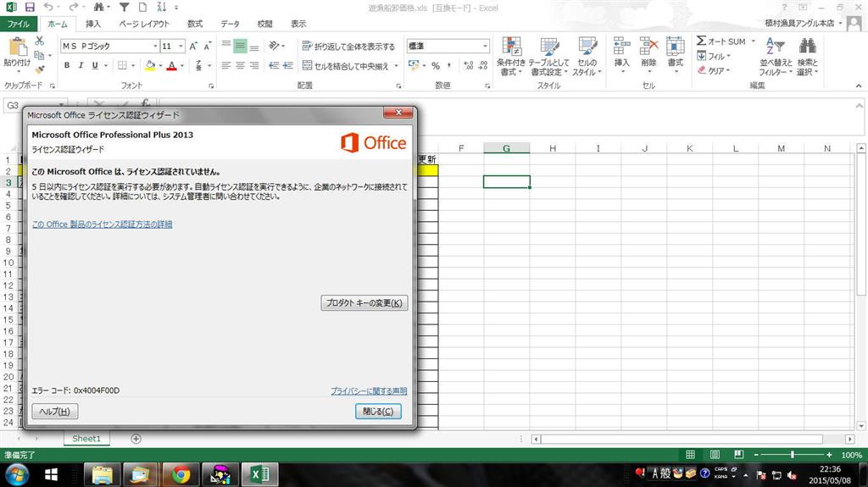Click the Format (書式) icon in Cells group
Image resolution: width=868 pixels, height=487 pixels.
[x=676, y=47]
